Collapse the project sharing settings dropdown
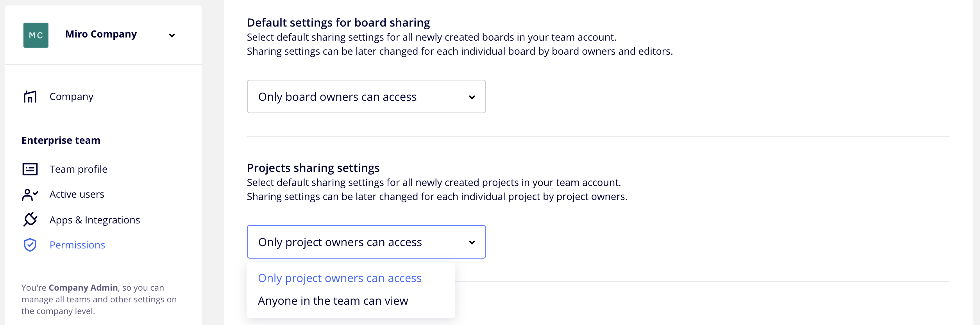 366,242
